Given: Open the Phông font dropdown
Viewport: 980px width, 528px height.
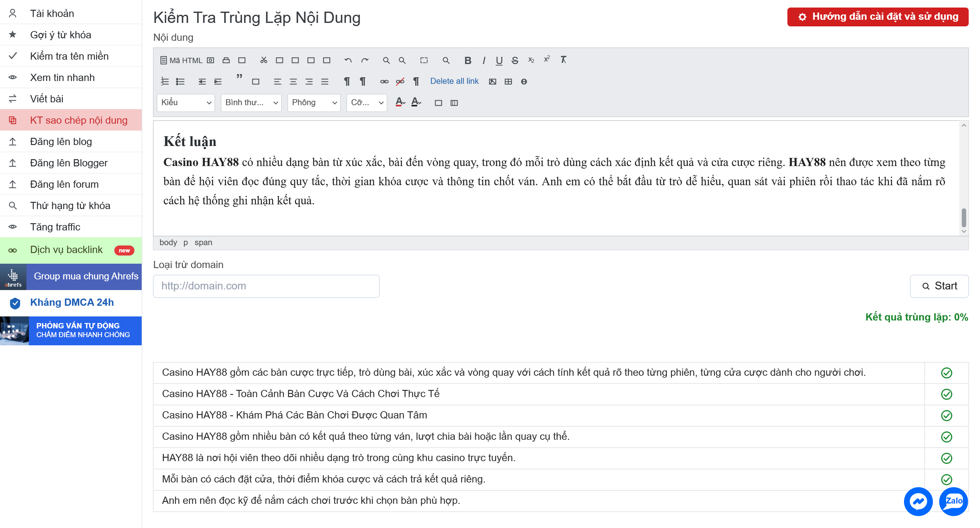Looking at the screenshot, I should (x=314, y=103).
